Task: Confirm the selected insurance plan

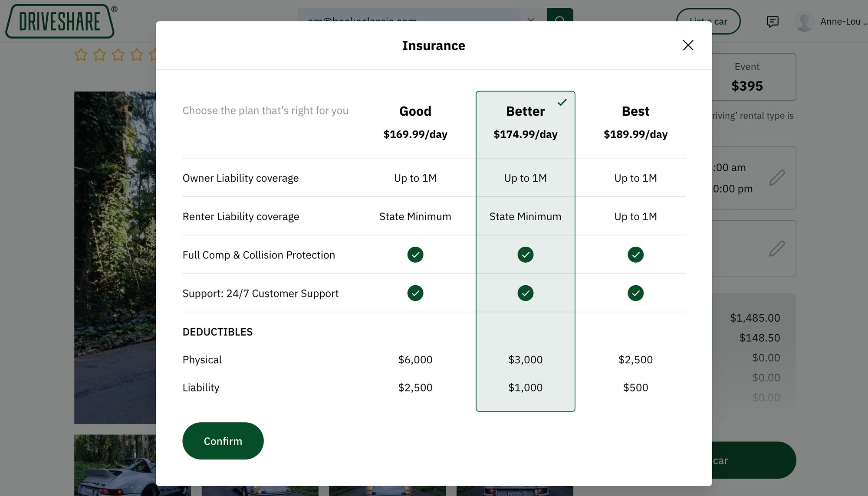Action: 223,441
